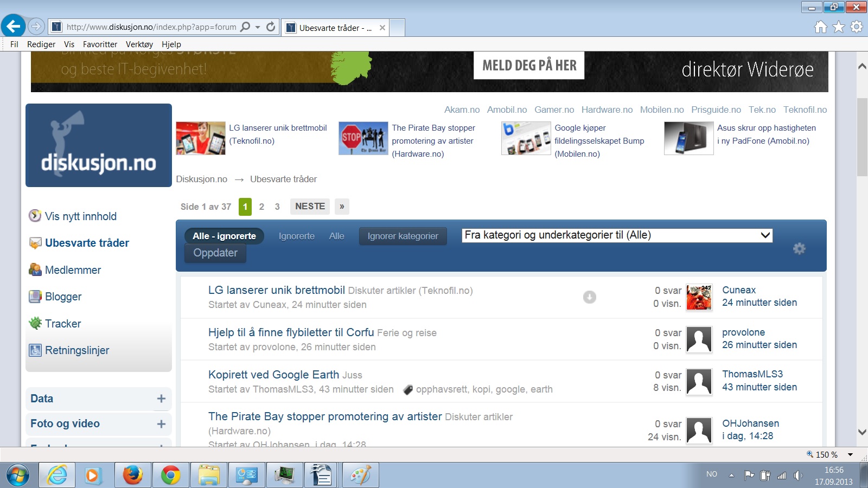Click MELD DEG PÅ HER banner button

(x=529, y=65)
